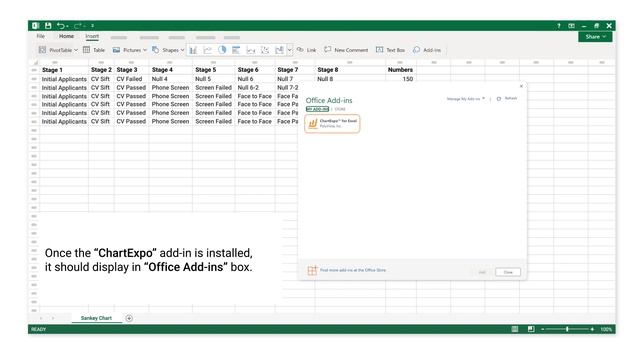Expand the Pictures dropdown arrow
The width and height of the screenshot is (640, 360).
point(144,50)
